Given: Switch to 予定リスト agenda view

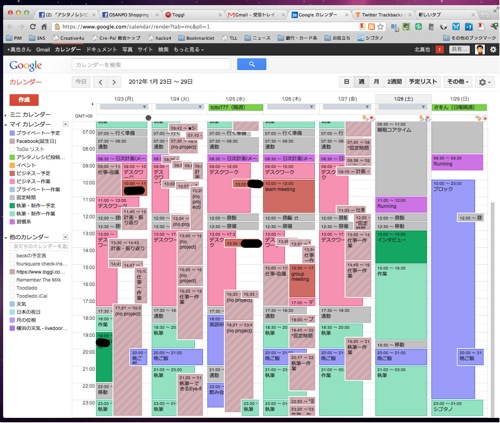Looking at the screenshot, I should [423, 82].
